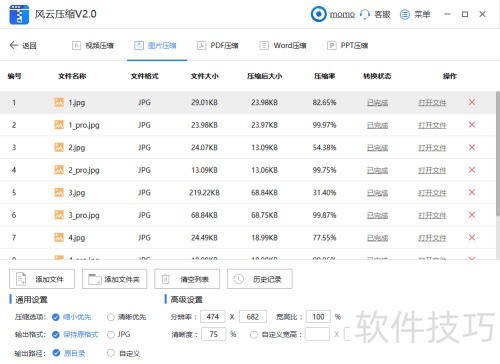Click the 82.65% compression rate cell

point(324,102)
